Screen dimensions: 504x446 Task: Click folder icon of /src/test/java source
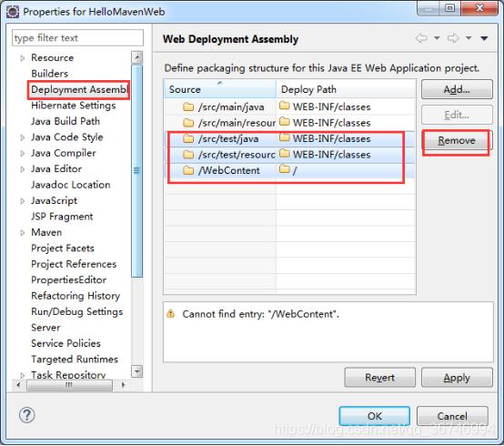tap(188, 138)
